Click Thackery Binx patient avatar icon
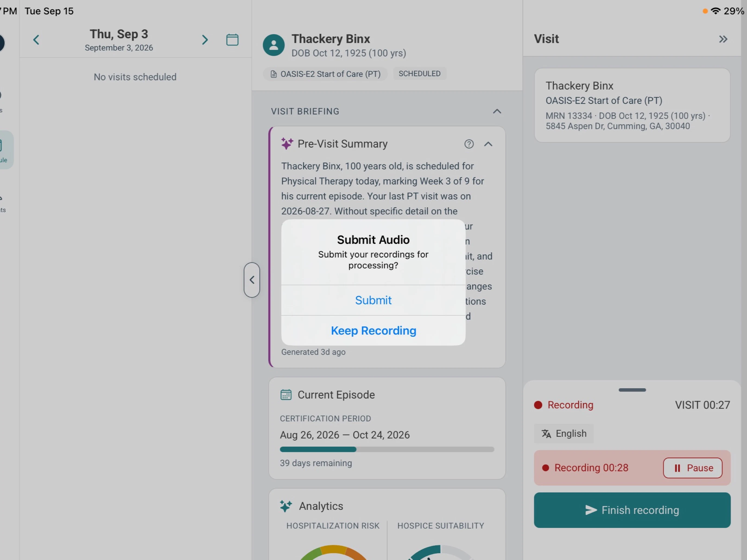 coord(274,45)
